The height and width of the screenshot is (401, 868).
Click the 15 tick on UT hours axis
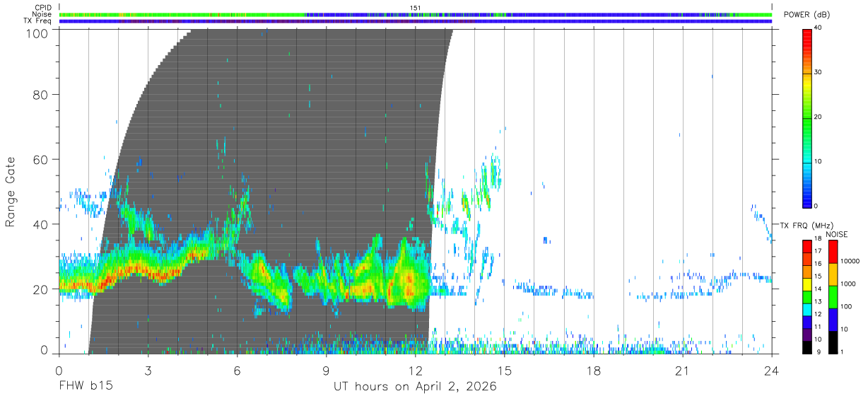point(504,371)
